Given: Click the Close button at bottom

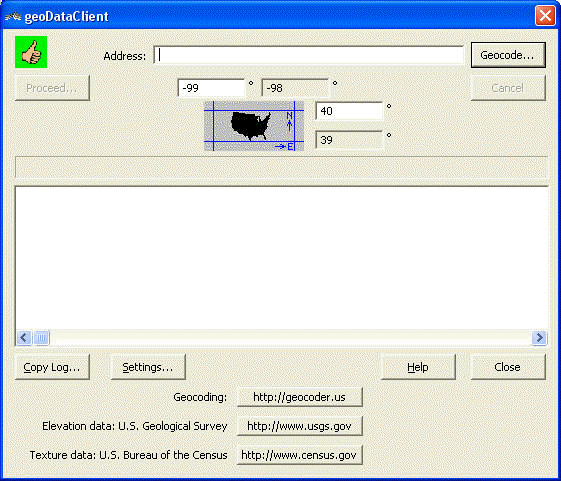Looking at the screenshot, I should click(508, 367).
